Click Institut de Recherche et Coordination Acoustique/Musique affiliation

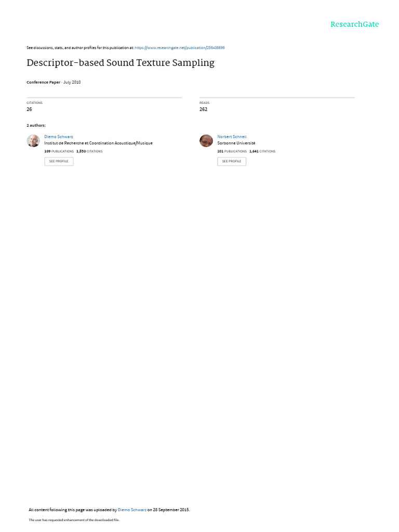pyautogui.click(x=98, y=143)
